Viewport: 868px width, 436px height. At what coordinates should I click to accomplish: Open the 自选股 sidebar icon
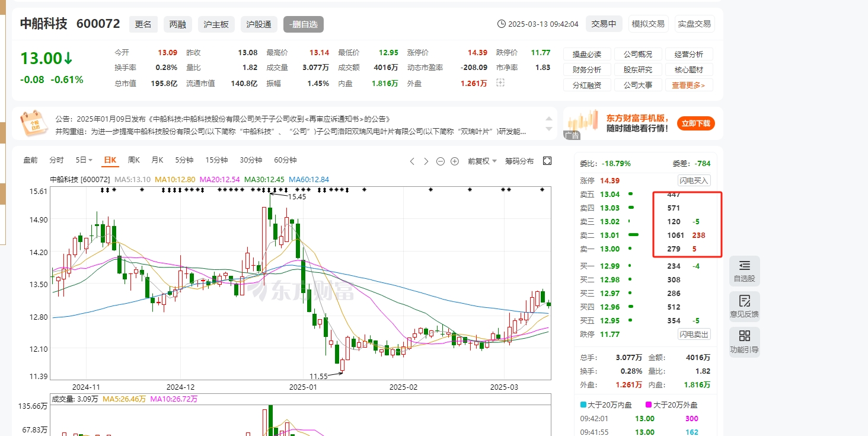(745, 271)
